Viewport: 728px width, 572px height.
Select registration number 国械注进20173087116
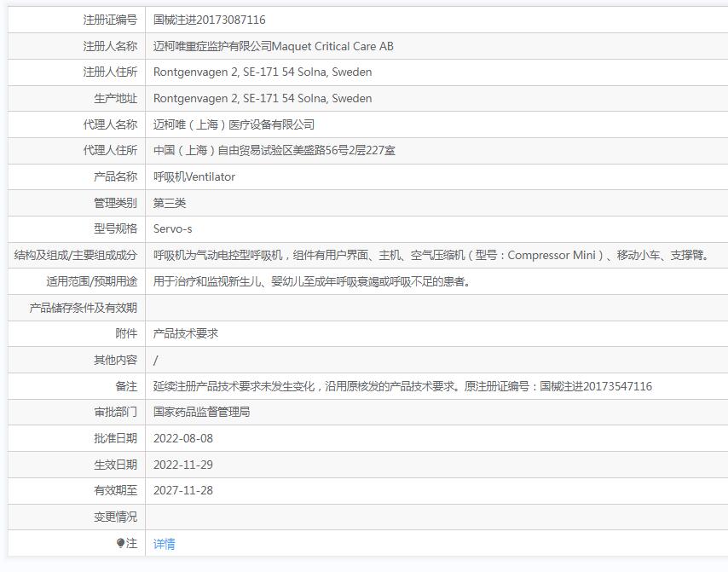click(210, 20)
